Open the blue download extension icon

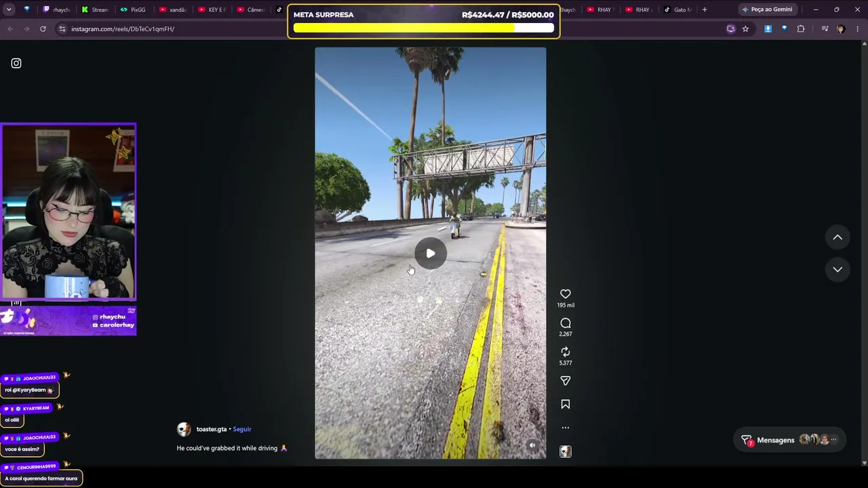(x=768, y=29)
